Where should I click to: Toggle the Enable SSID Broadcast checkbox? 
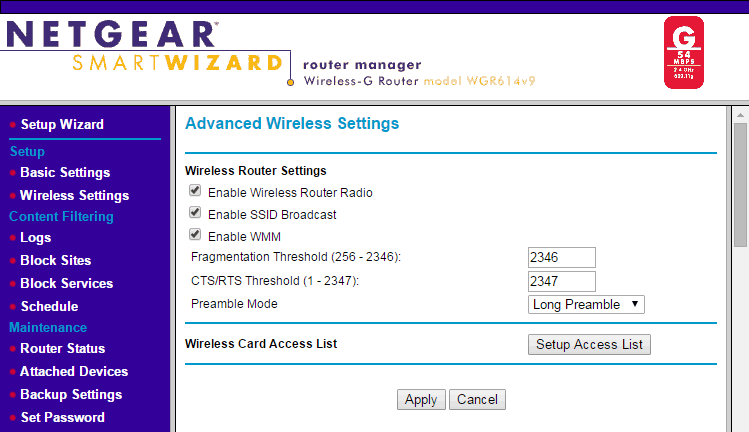pyautogui.click(x=195, y=213)
